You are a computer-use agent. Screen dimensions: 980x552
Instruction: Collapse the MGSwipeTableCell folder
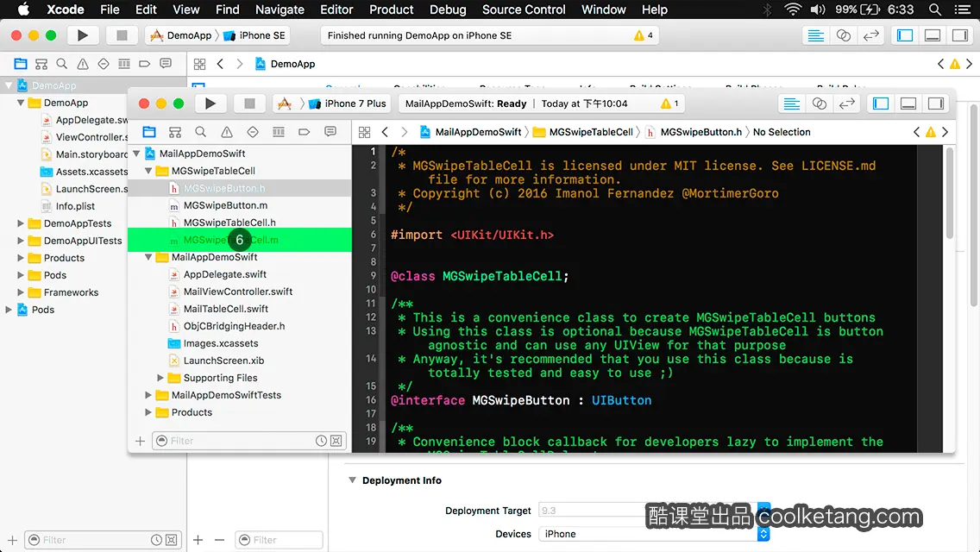(148, 171)
